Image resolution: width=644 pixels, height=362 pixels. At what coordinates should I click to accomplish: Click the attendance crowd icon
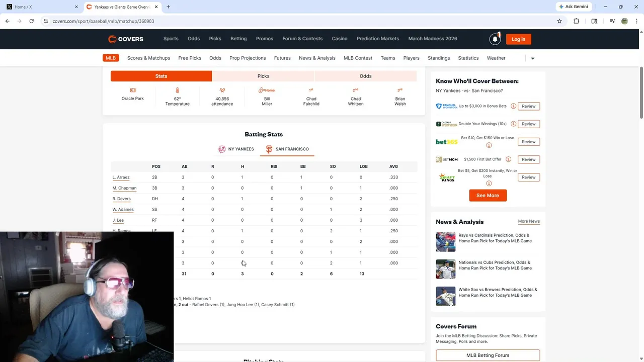tap(222, 90)
